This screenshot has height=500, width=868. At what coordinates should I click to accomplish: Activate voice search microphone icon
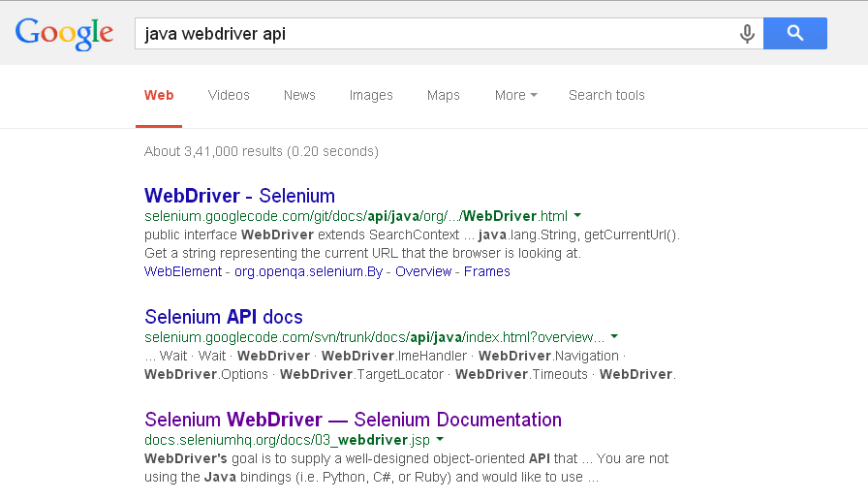tap(747, 34)
